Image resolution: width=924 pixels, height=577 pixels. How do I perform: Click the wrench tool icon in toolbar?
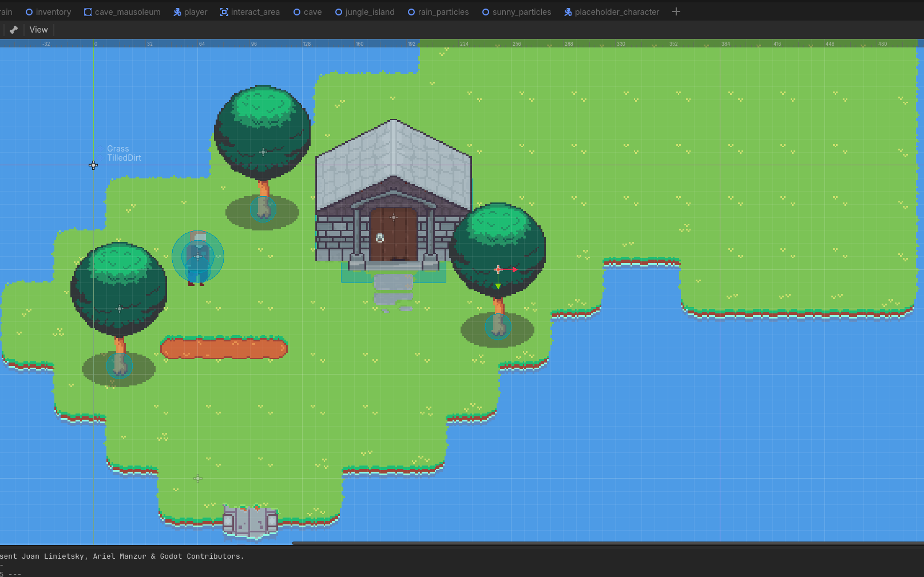click(14, 30)
